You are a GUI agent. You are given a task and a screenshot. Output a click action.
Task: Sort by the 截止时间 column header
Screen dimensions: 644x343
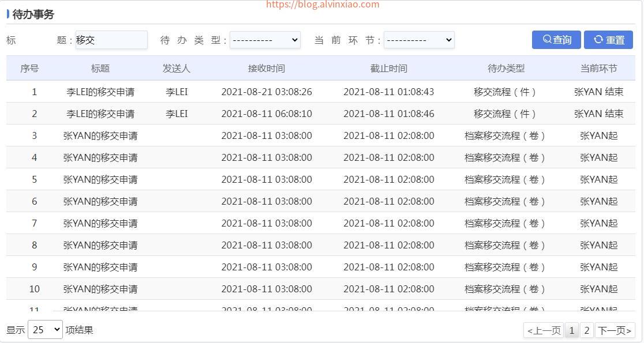(x=389, y=69)
